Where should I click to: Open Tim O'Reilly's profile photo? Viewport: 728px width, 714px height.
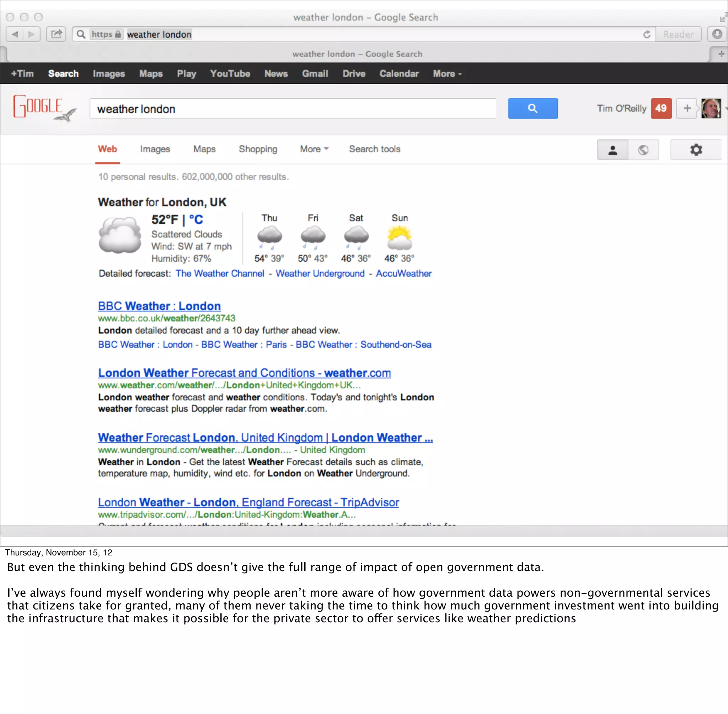click(711, 109)
